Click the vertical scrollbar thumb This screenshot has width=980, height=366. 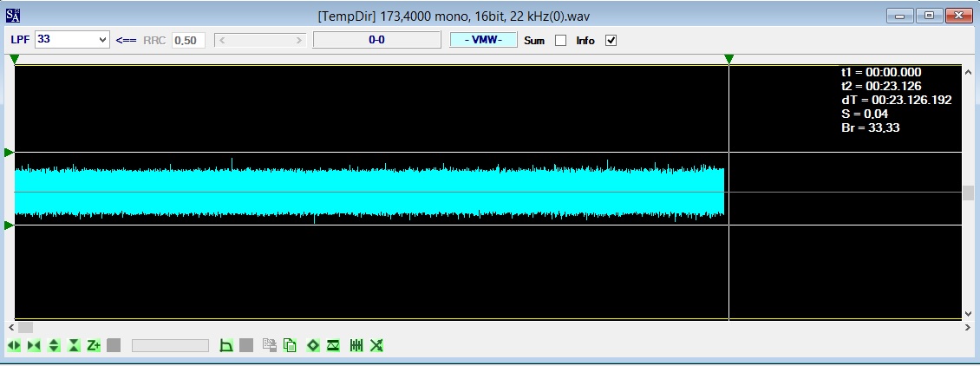click(968, 193)
